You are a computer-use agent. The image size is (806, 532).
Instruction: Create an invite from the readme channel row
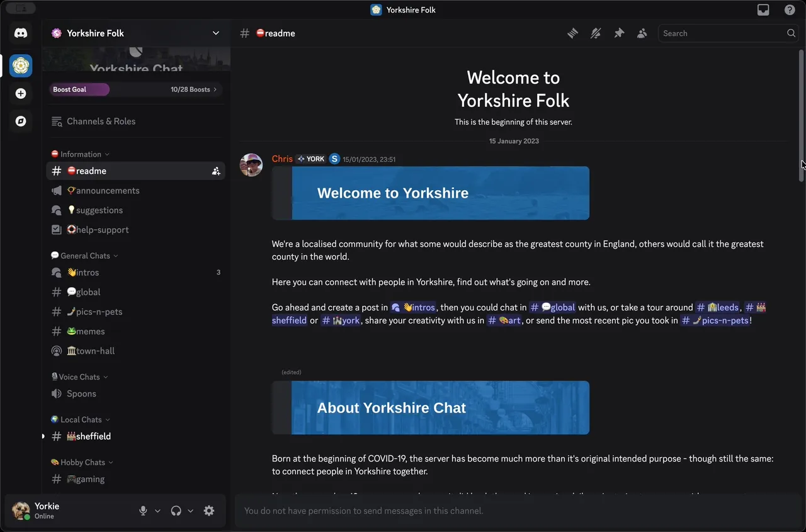coord(216,171)
